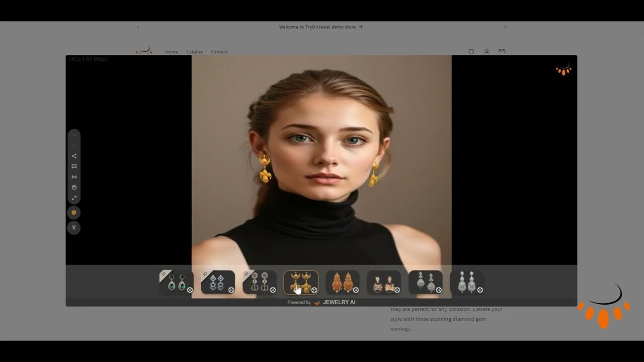Open the Catalog menu item

coord(194,52)
